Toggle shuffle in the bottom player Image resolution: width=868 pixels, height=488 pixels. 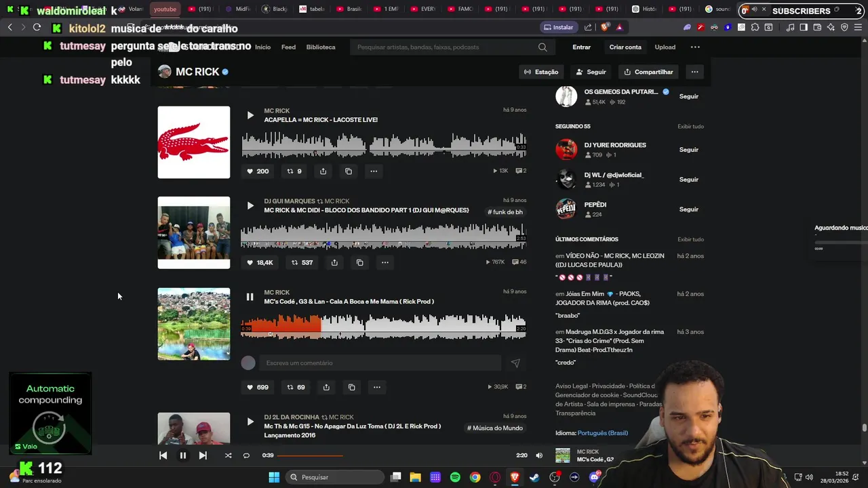228,455
